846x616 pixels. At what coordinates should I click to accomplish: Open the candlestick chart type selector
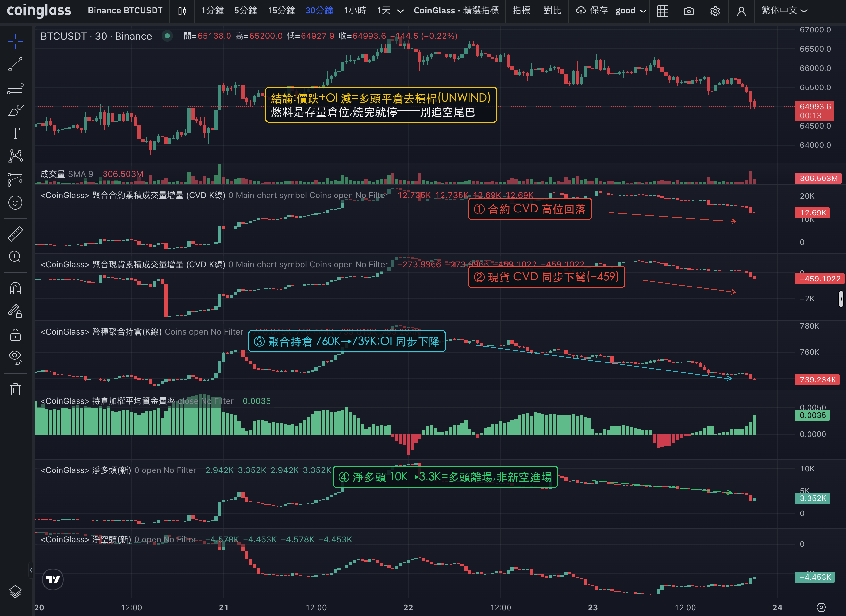[182, 11]
